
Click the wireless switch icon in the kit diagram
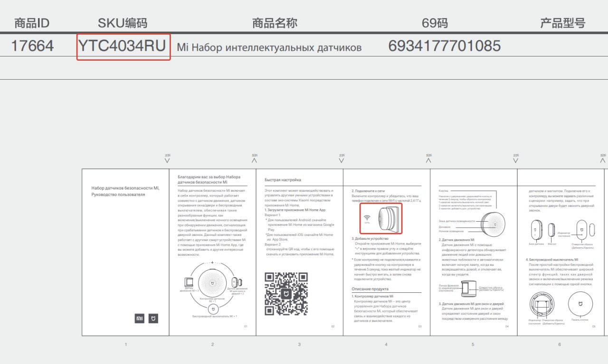coord(212,309)
